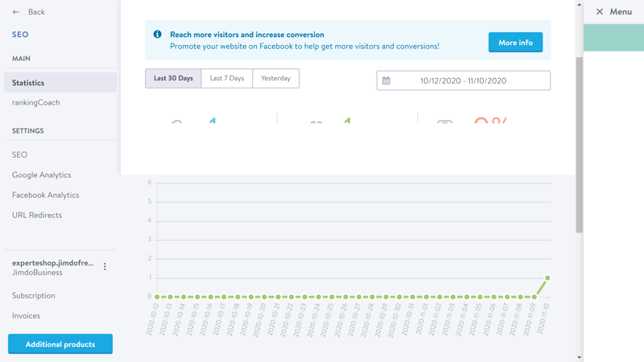644x362 pixels.
Task: Click the 2020-10-12 data point on chart
Action: 157,297
